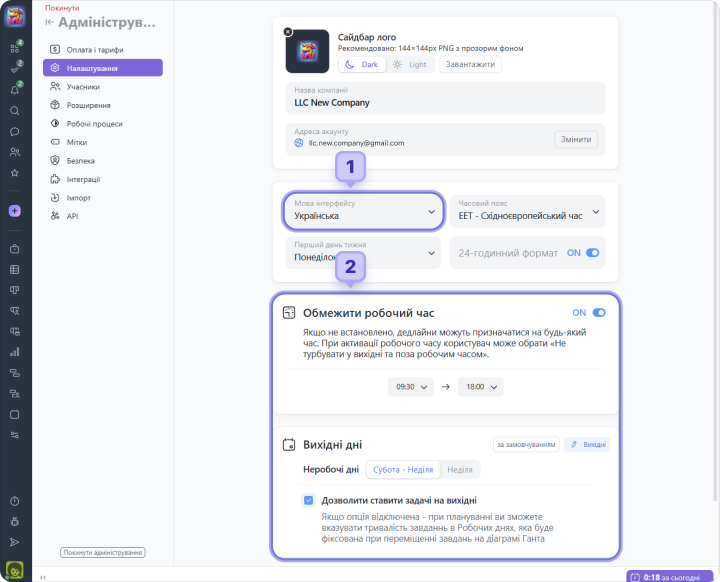Open the notifications bell in the sidebar
Image resolution: width=720 pixels, height=582 pixels.
coord(15,90)
